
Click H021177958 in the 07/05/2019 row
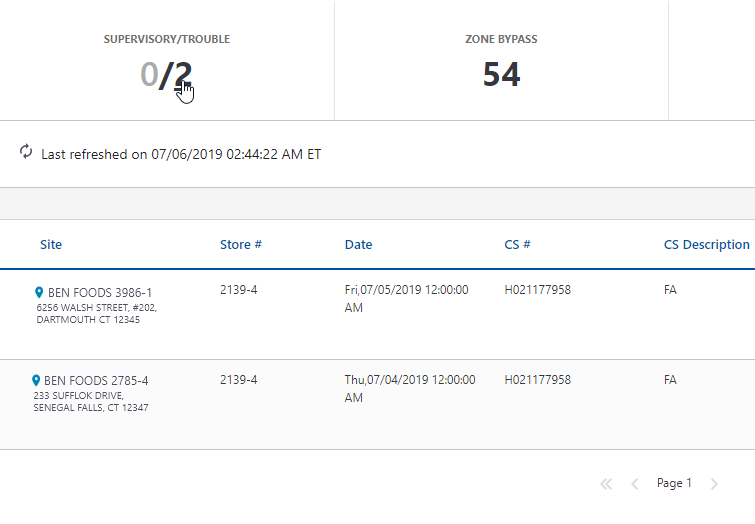(x=538, y=290)
